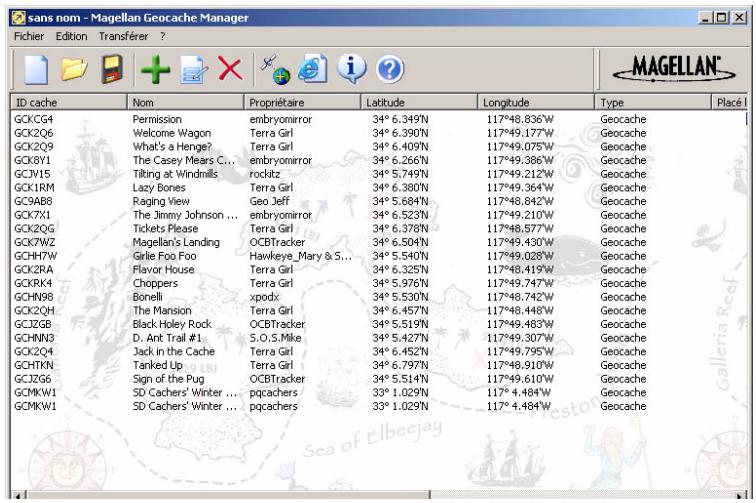Sort by Latitude column header
Screen dimensions: 756x503
point(419,102)
